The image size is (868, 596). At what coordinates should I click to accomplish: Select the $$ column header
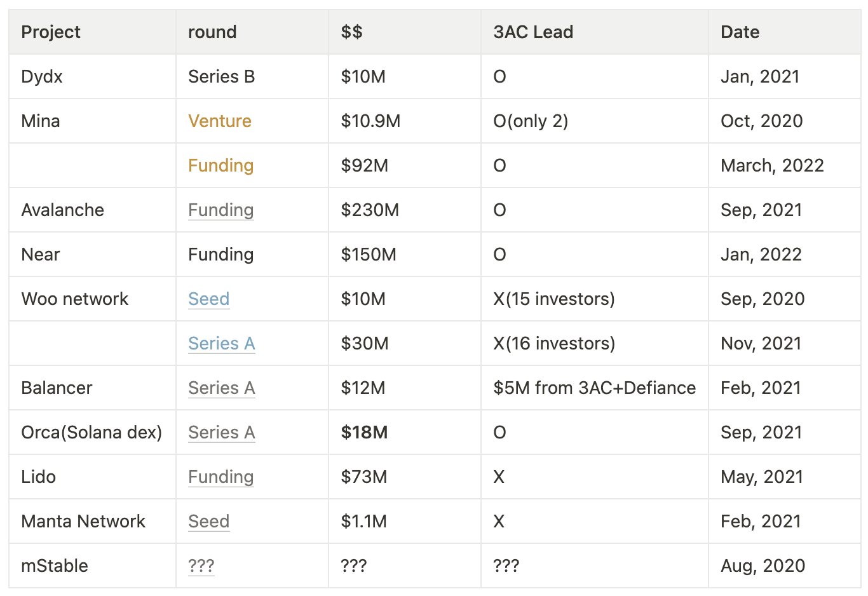click(x=405, y=32)
